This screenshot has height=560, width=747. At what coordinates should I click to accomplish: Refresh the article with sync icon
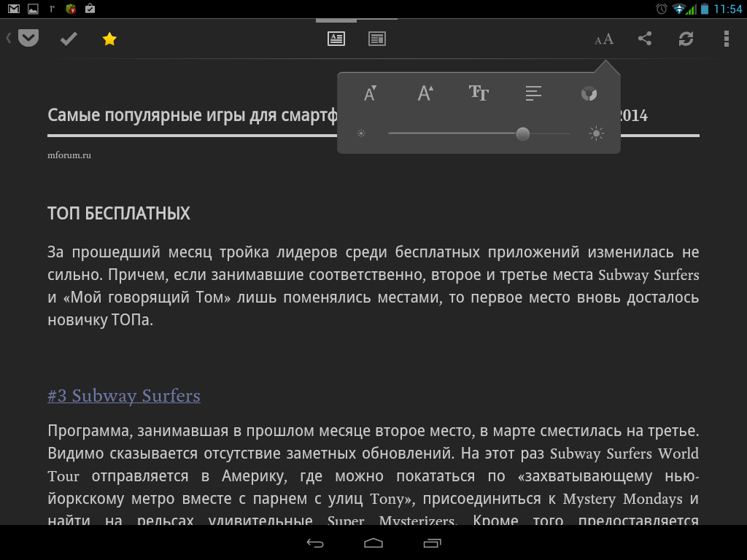point(686,39)
